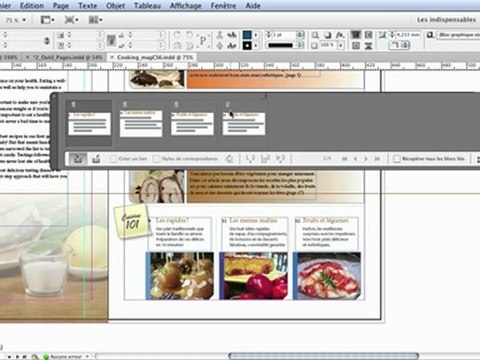Toggle checkbox beside the 100% opacity field
480x360 pixels.
pos(314,45)
